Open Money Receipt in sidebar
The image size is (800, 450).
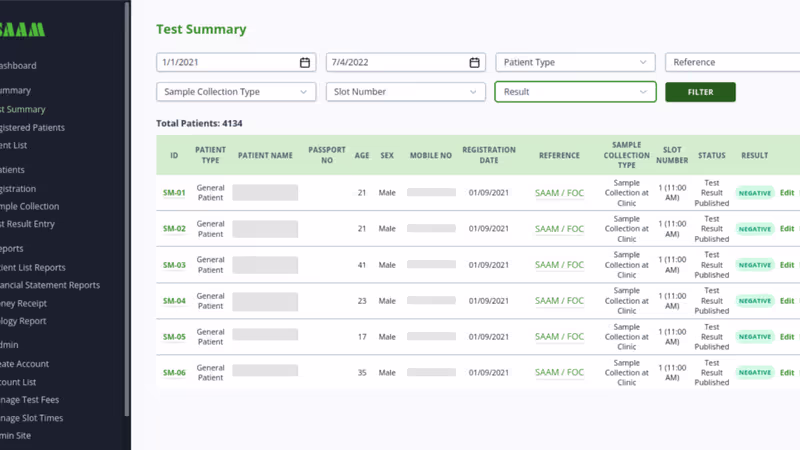point(23,303)
